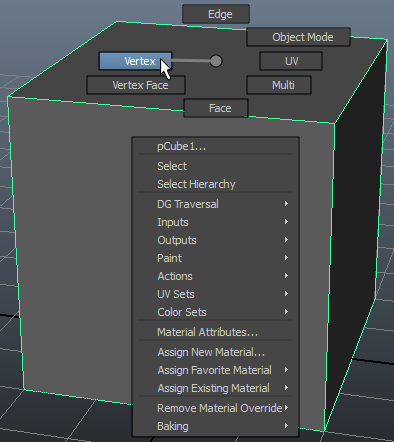Choose Vertex Face mode
This screenshot has height=442, width=394.
136,85
